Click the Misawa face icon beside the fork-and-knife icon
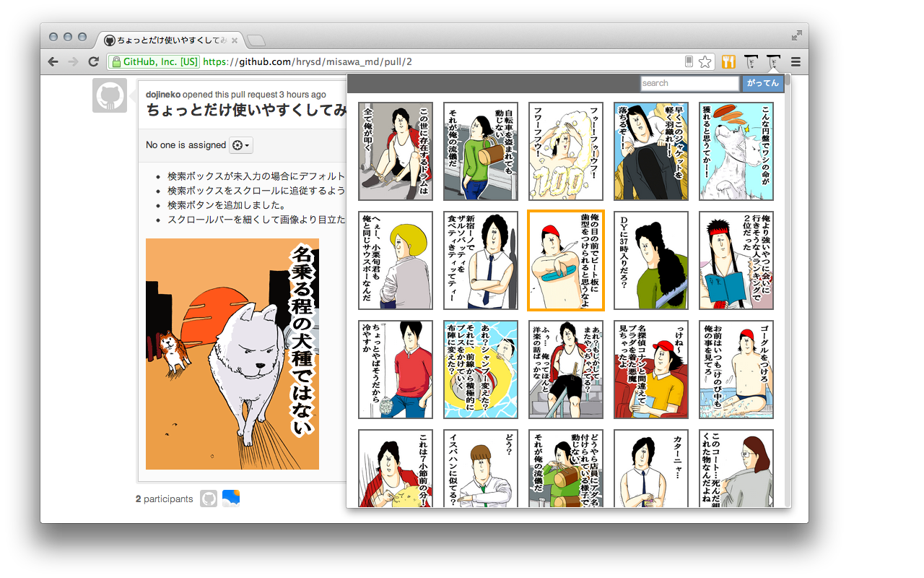This screenshot has width=924, height=578. (x=751, y=62)
